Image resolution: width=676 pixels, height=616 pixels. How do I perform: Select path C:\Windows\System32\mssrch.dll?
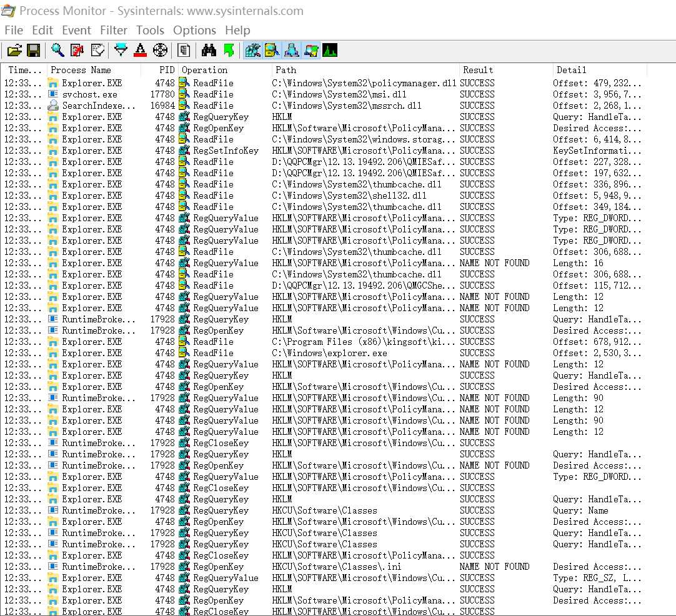coord(347,106)
